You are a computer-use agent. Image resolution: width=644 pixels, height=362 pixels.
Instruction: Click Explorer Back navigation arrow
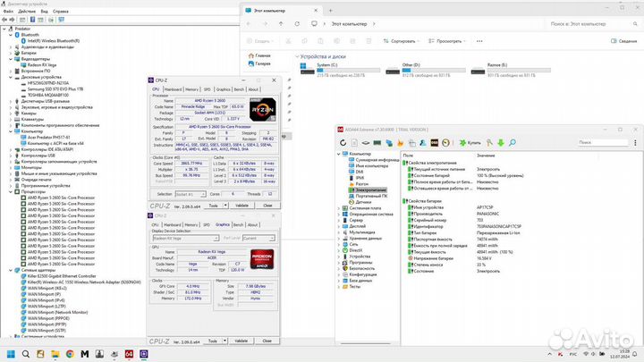(x=249, y=24)
